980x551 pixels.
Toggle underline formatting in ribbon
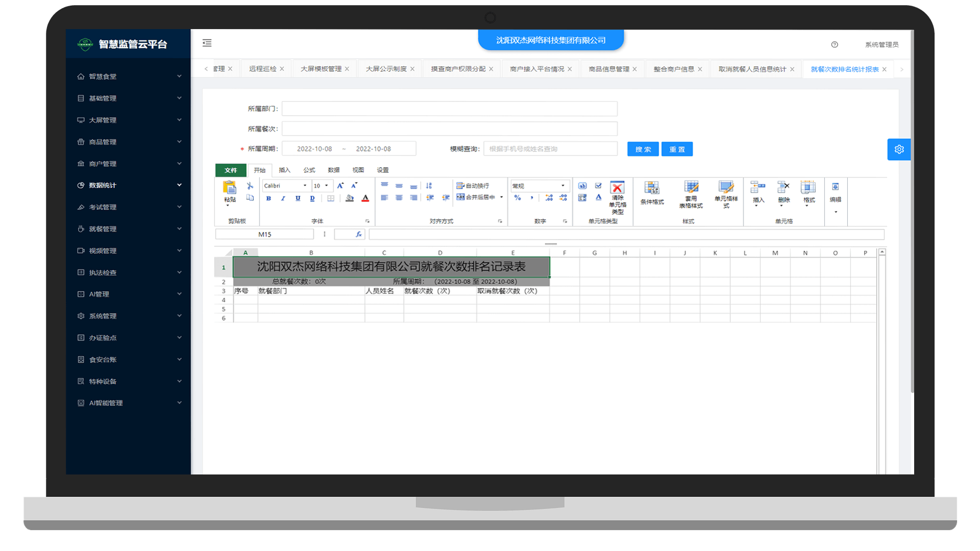pyautogui.click(x=298, y=198)
